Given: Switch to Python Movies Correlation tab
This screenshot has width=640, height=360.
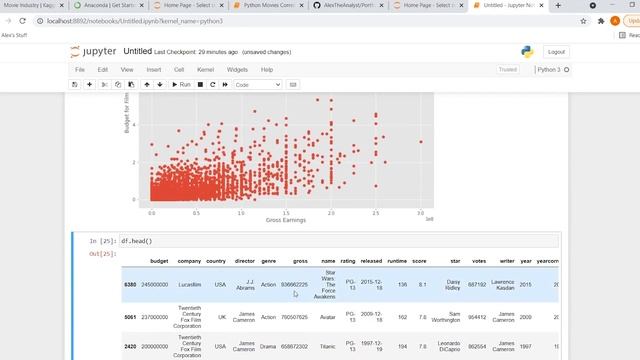Looking at the screenshot, I should pos(269,5).
